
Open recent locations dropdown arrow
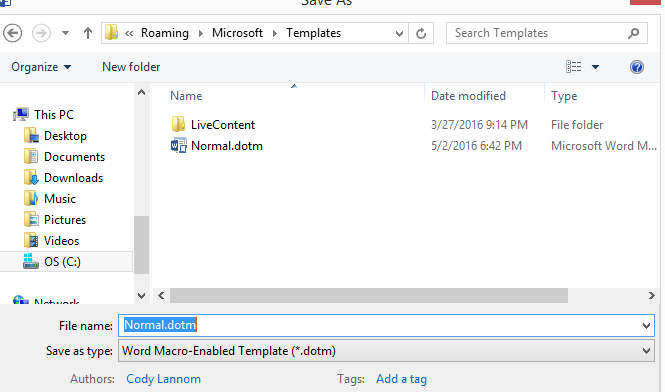click(x=65, y=33)
